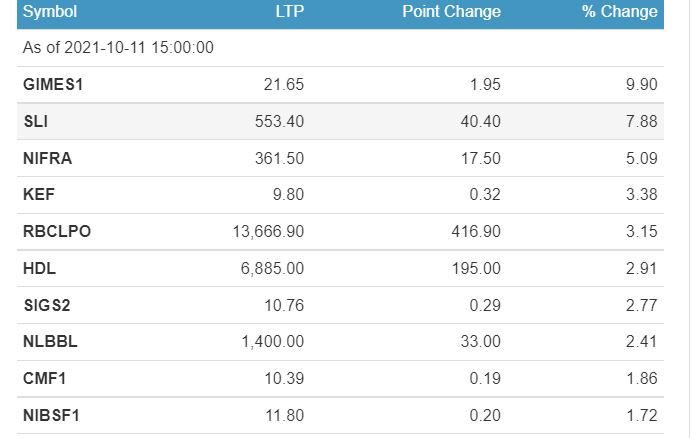Open the GIMES1 symbol link
Viewport: 692px width, 438px height.
pyautogui.click(x=53, y=84)
